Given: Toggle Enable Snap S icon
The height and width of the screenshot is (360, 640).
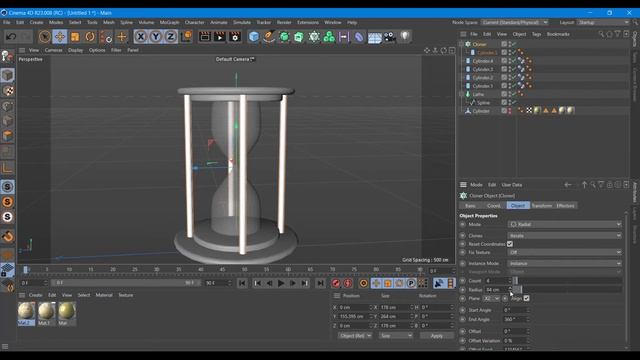Looking at the screenshot, I should click(x=7, y=187).
